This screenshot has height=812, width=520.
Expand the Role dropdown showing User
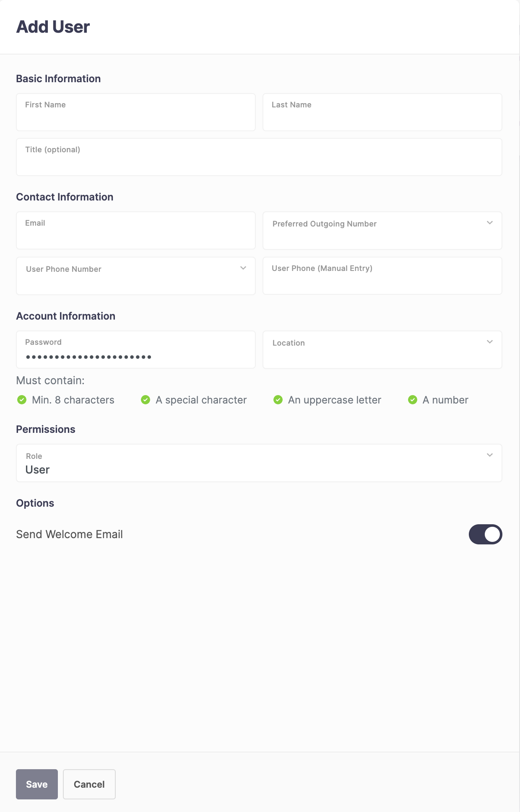[x=259, y=463]
